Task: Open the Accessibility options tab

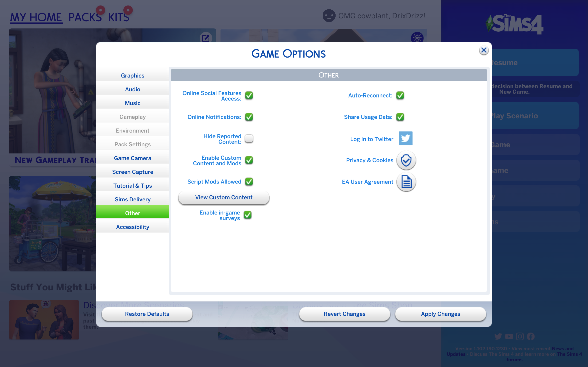Action: [x=133, y=227]
